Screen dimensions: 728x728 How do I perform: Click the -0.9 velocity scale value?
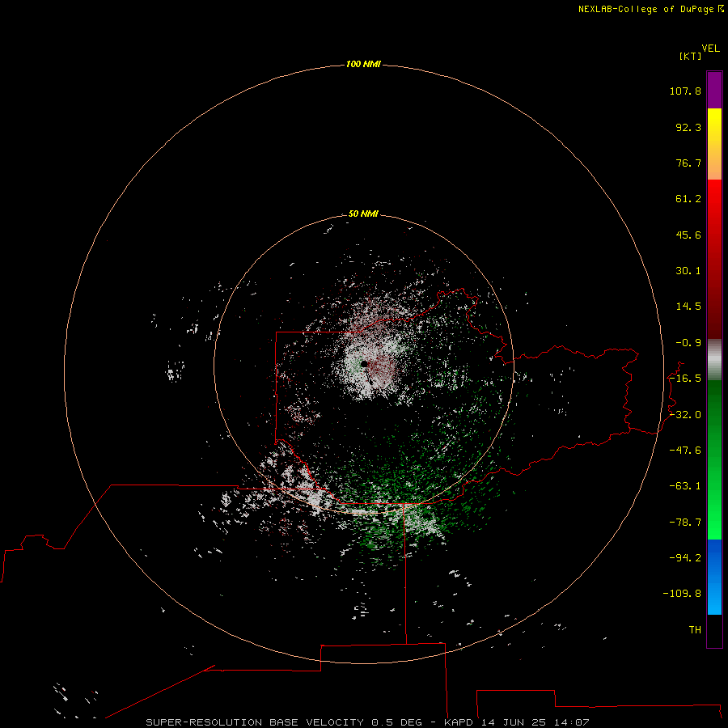pos(688,343)
